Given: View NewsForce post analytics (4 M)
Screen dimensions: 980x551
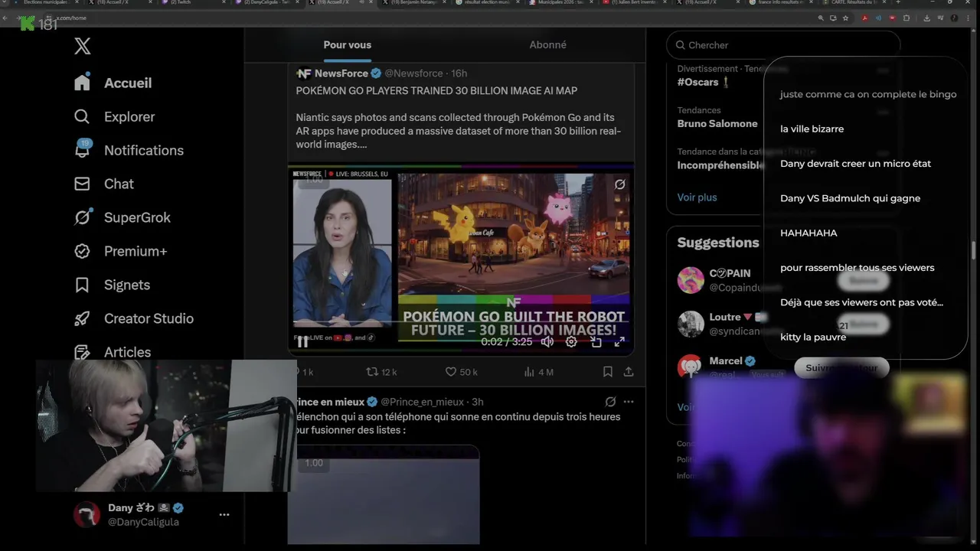Looking at the screenshot, I should point(539,372).
